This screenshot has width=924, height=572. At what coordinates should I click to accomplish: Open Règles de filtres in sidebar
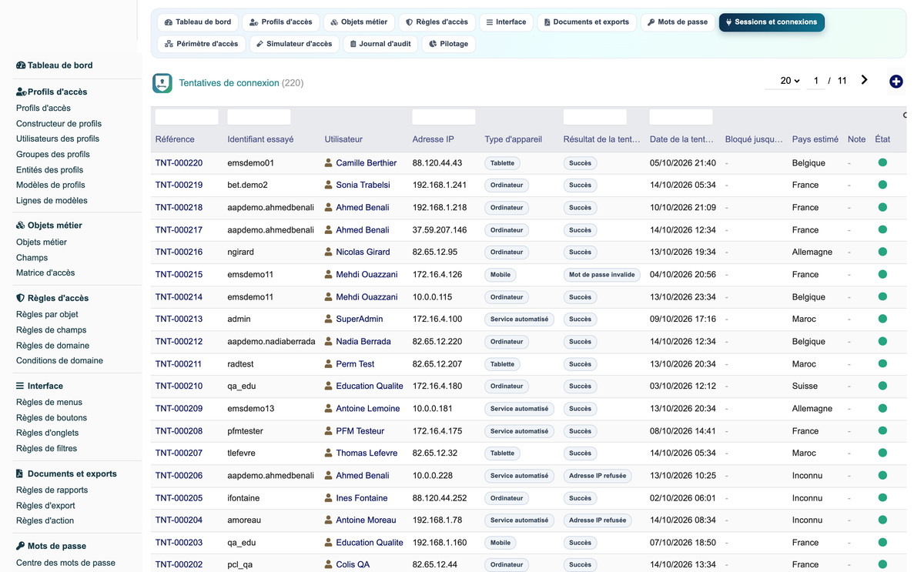[46, 449]
